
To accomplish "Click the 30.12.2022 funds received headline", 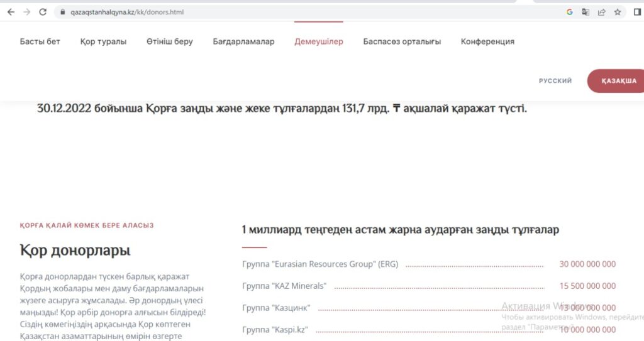I will (x=282, y=109).
